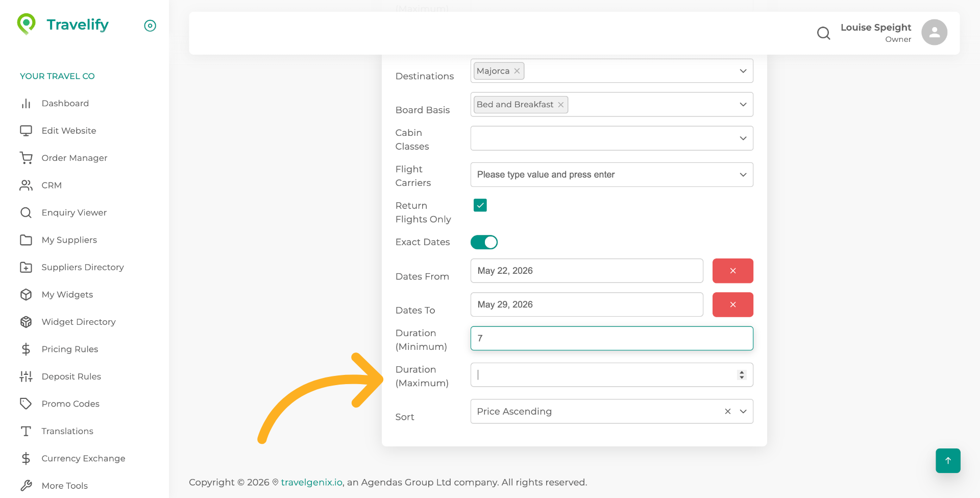Click the search icon in the top bar

coord(823,33)
